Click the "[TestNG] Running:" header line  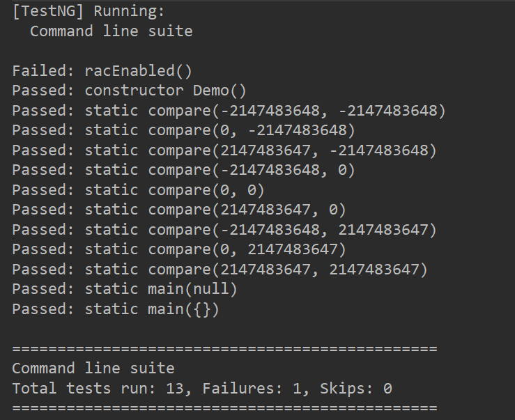click(x=89, y=11)
